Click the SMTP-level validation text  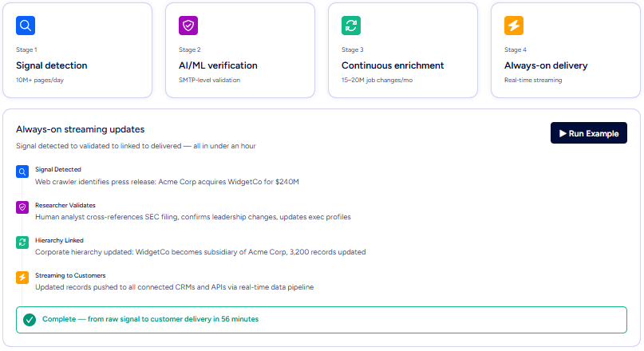click(209, 80)
